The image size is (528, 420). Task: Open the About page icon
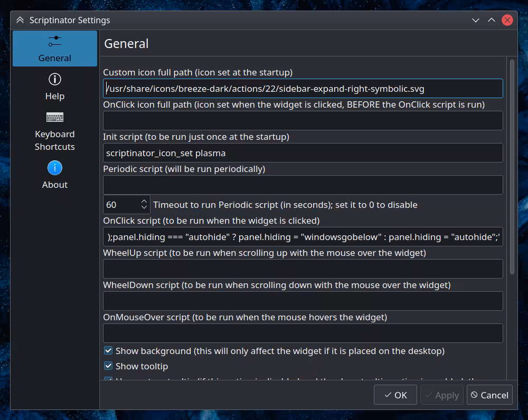click(55, 168)
